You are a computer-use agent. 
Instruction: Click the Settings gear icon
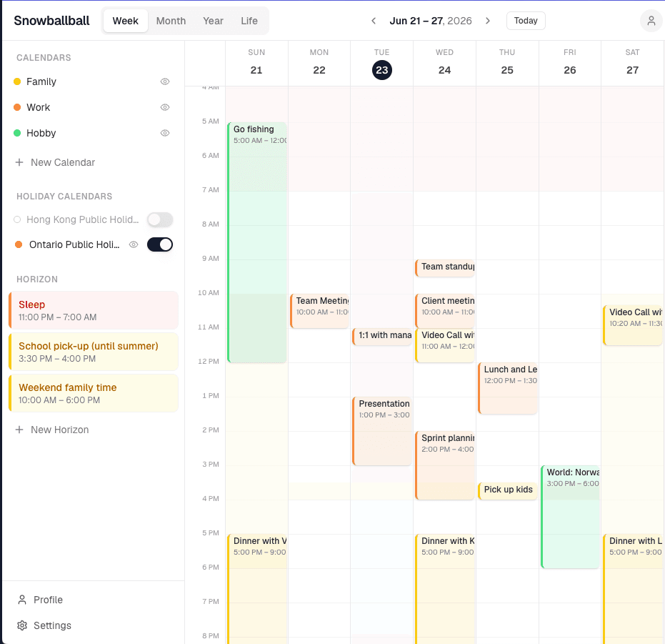(22, 625)
